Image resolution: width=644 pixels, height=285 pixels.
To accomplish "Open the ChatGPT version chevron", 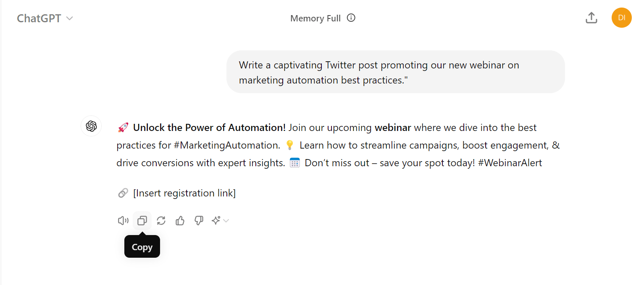I will coord(70,18).
